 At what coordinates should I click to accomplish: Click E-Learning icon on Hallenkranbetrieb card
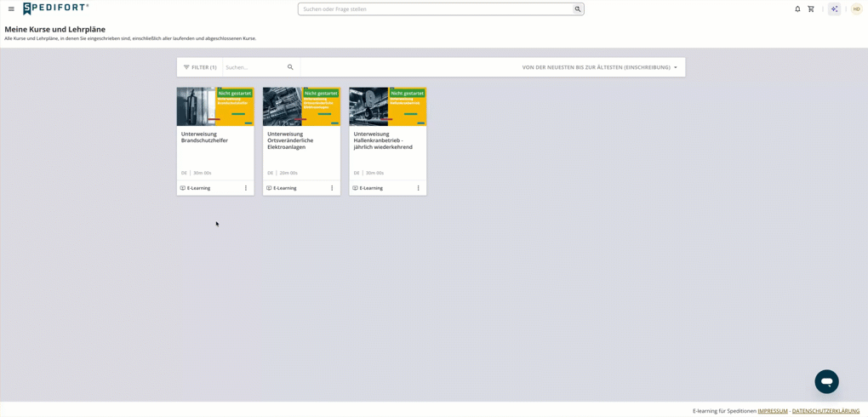tap(356, 188)
